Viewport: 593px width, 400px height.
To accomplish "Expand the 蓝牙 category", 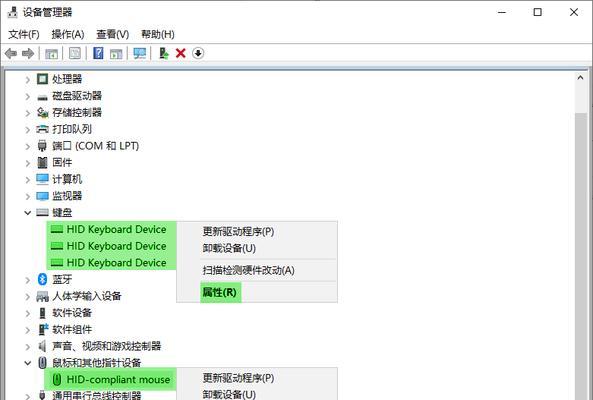I will coord(28,280).
